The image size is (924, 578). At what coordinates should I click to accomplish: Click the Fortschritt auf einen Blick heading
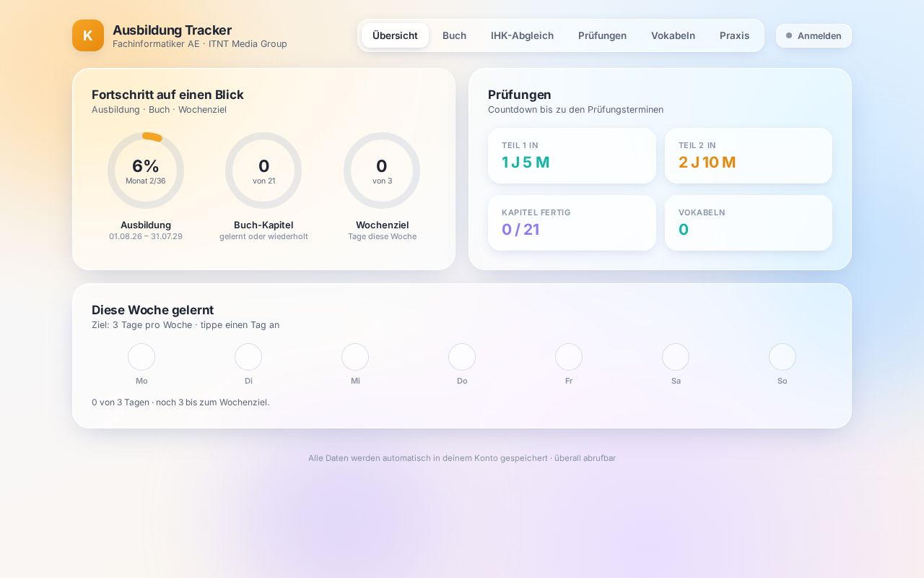(167, 95)
